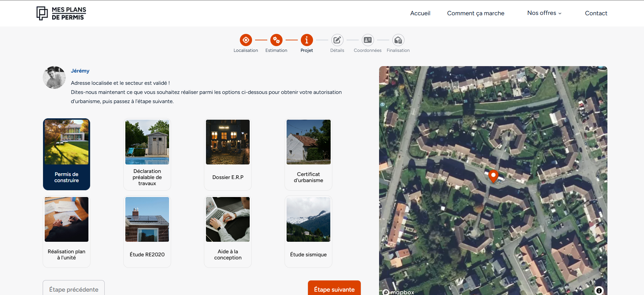Open the Coordonnées contact card step icon
644x295 pixels.
coord(368,40)
